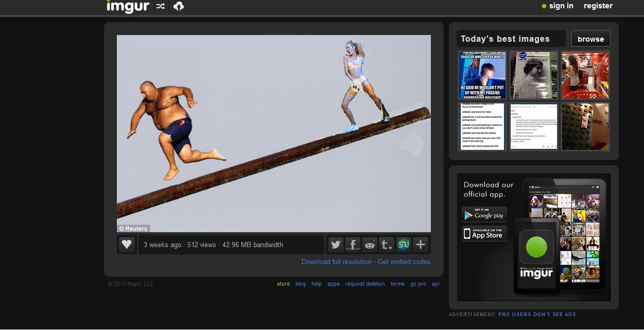Click the App Store download badge
This screenshot has height=330, width=644.
(x=484, y=234)
